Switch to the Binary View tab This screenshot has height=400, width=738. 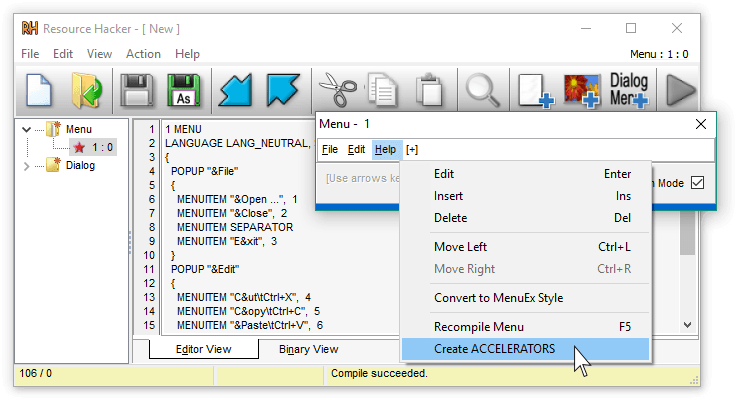(x=308, y=349)
